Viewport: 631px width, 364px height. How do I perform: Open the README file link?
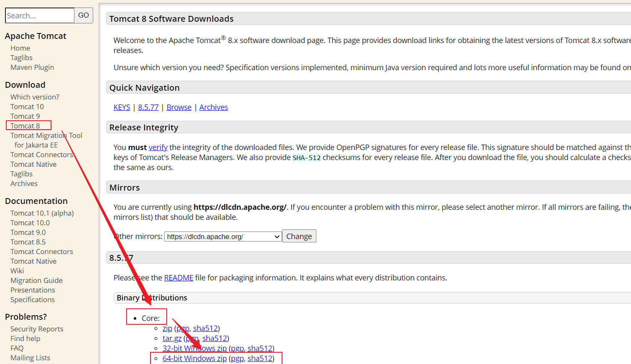point(178,278)
